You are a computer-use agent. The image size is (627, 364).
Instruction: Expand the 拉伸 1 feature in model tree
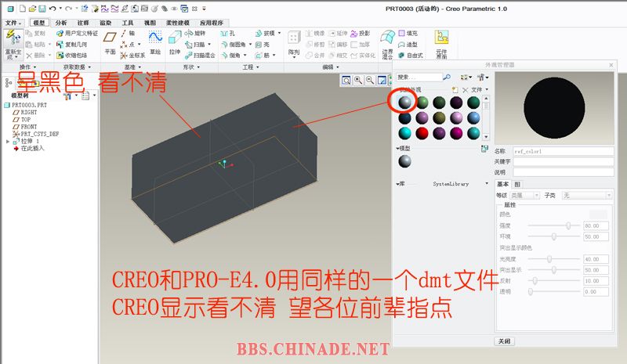(8, 142)
